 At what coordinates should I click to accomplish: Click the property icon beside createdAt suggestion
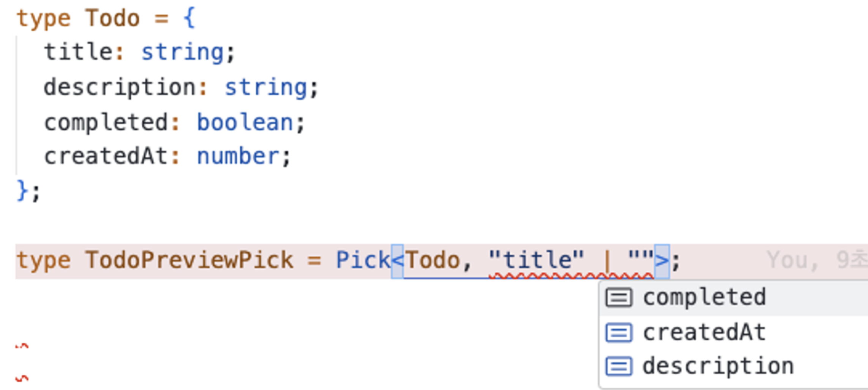coord(619,332)
